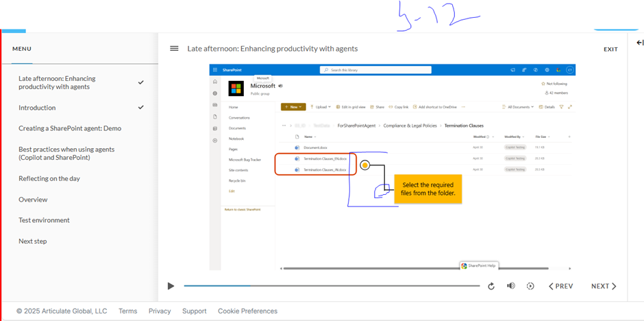Toggle Not following star
Image resolution: width=644 pixels, height=321 pixels.
coord(554,84)
